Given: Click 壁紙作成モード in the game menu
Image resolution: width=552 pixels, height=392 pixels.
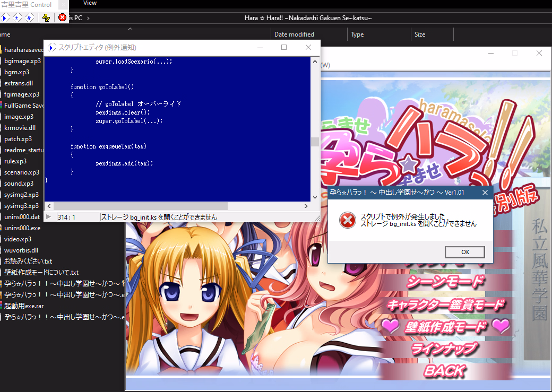Looking at the screenshot, I should point(446,327).
